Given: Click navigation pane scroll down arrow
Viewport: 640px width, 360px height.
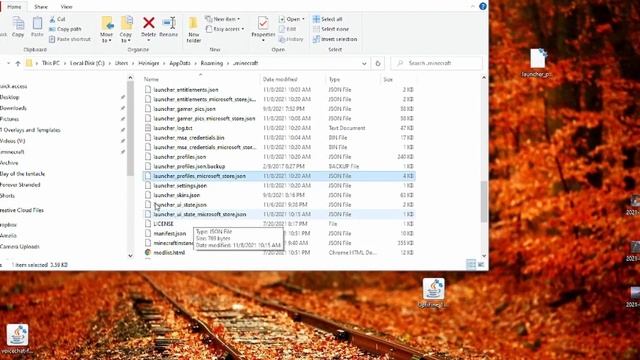Looking at the screenshot, I should [130, 256].
